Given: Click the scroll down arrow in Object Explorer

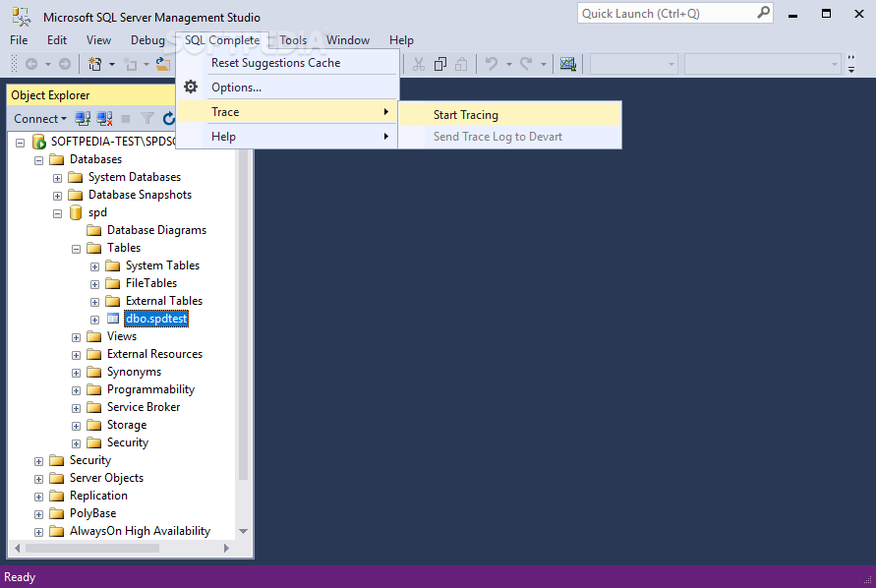Looking at the screenshot, I should point(243,531).
